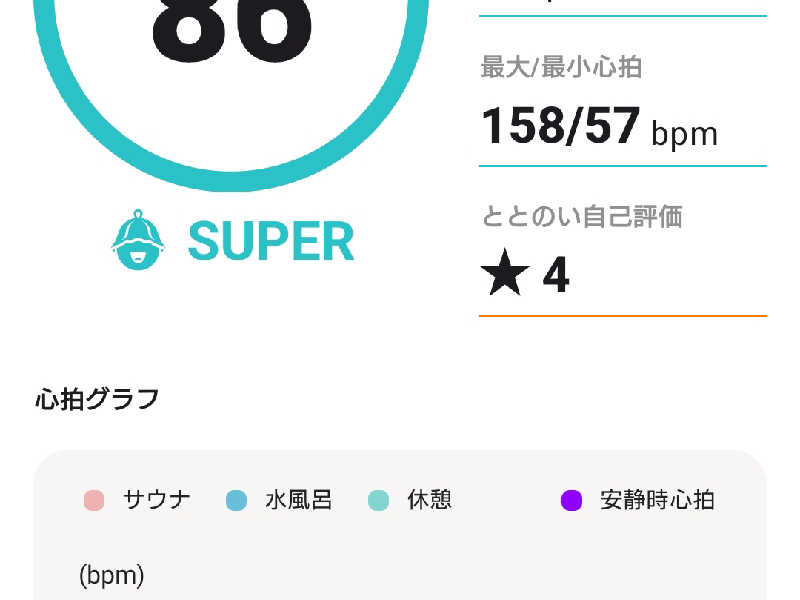
Task: Tap the large score number in circle
Action: 232,26
